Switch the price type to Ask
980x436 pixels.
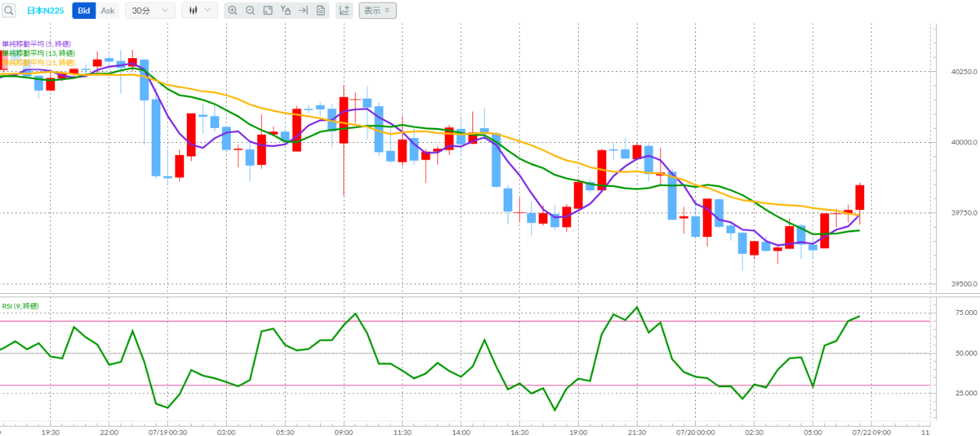[x=108, y=11]
